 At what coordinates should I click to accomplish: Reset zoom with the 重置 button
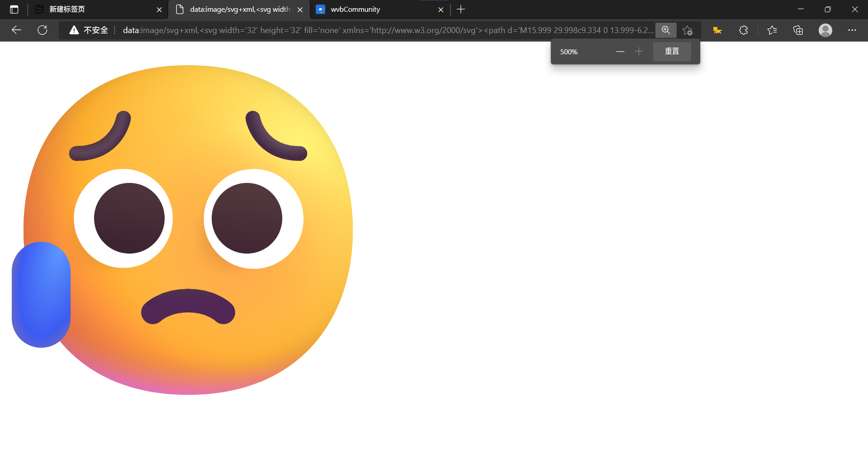pyautogui.click(x=672, y=52)
